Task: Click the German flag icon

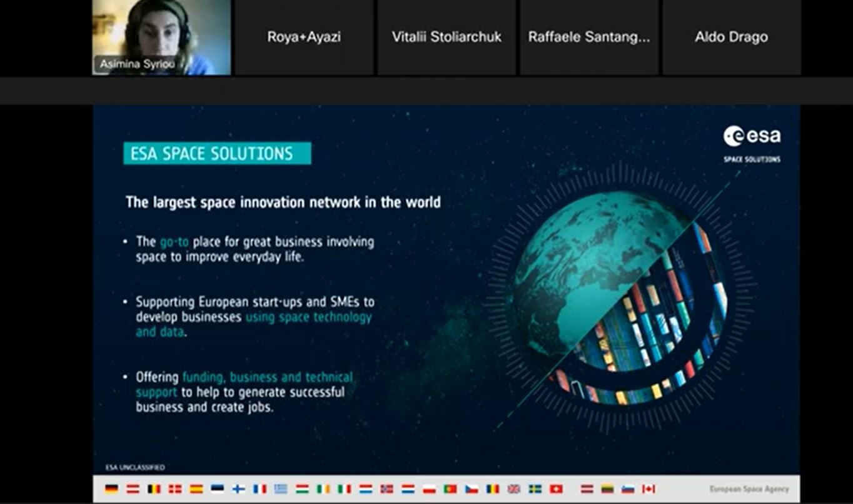Action: [x=111, y=489]
